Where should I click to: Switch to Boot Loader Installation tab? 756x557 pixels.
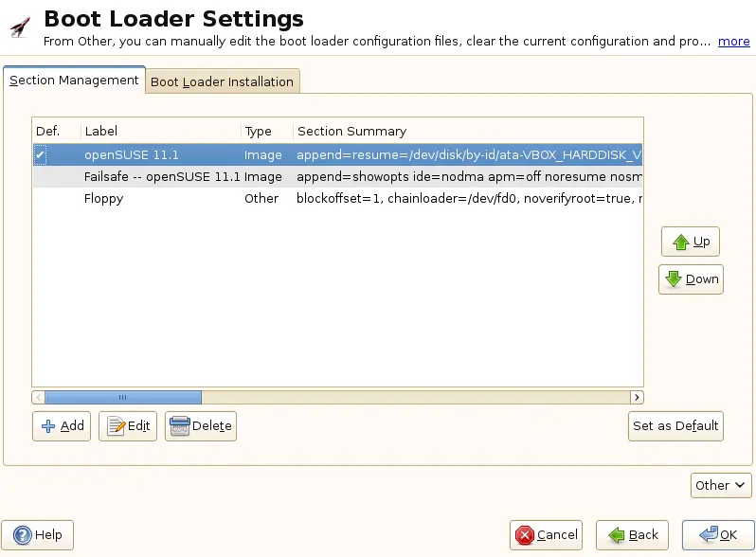[x=222, y=81]
